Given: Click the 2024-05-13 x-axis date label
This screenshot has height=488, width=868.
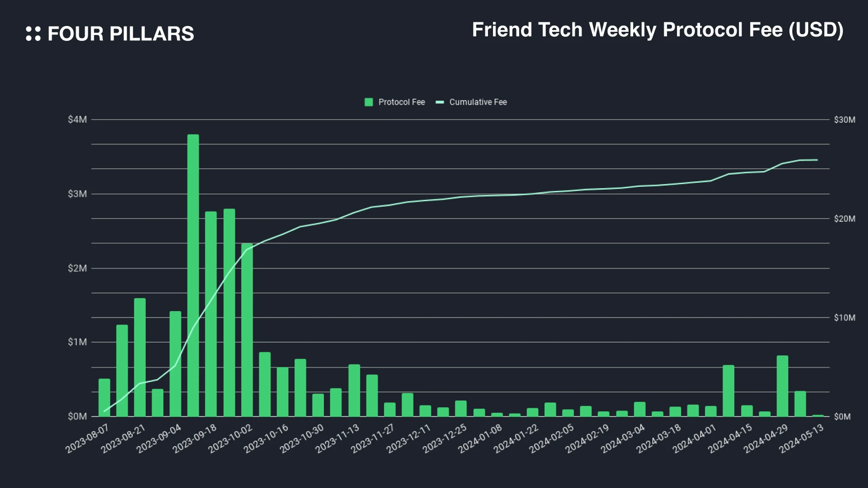Looking at the screenshot, I should pos(801,439).
